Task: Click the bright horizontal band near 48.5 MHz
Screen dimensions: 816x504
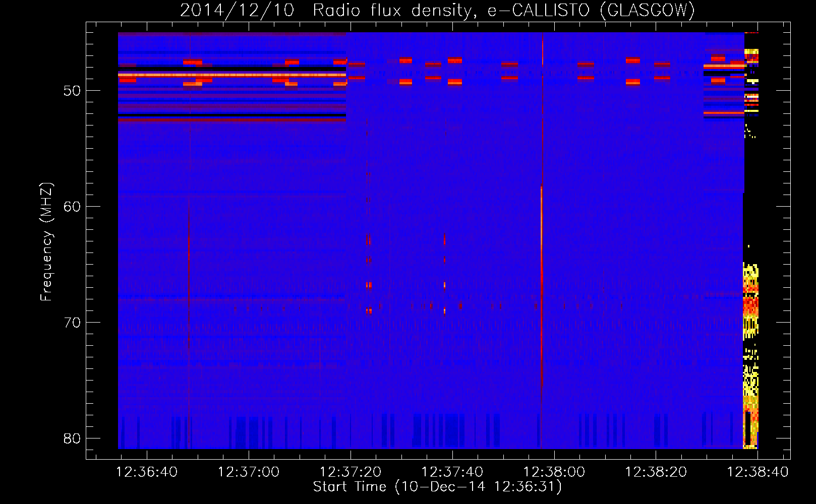Action: [232, 75]
